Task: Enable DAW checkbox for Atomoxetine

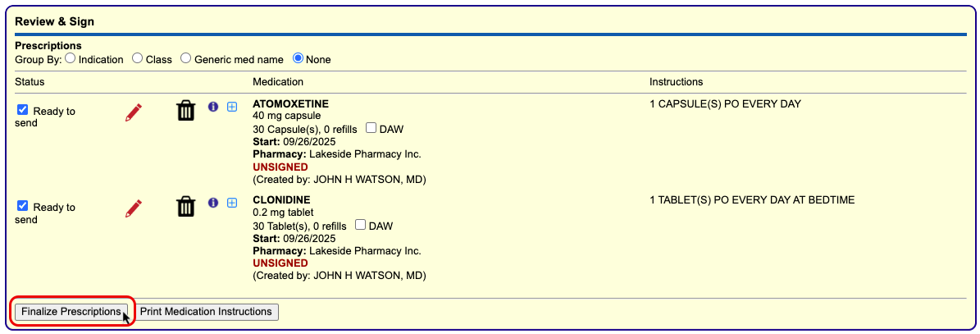Action: [371, 129]
